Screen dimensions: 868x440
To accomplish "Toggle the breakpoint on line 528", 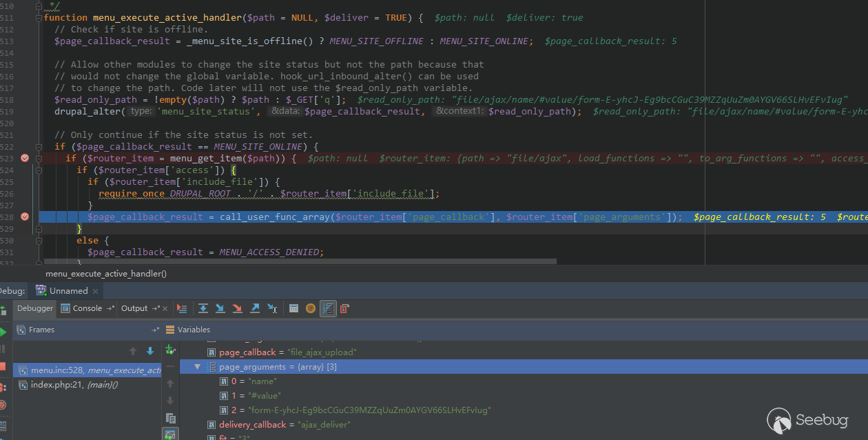I will (25, 217).
